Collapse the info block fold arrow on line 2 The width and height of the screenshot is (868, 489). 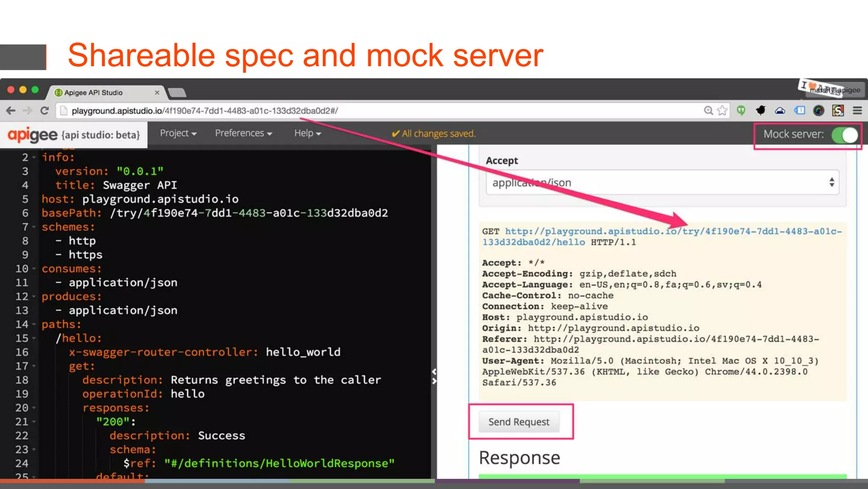34,157
